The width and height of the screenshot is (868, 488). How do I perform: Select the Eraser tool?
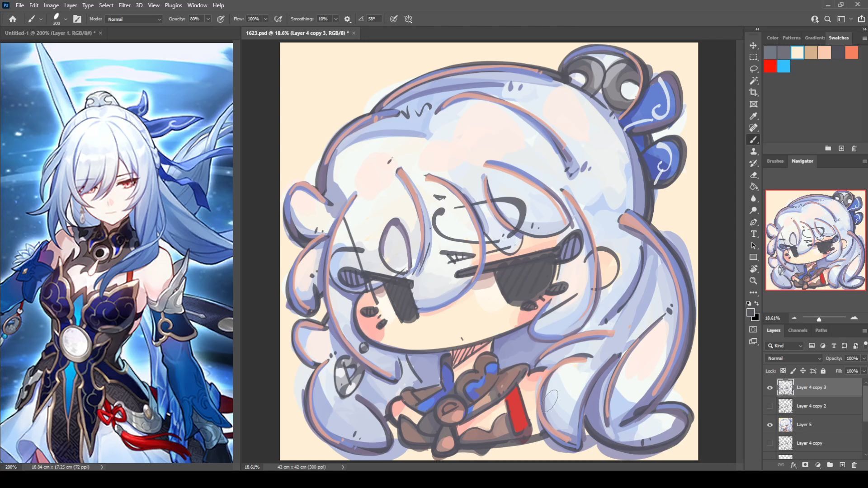[x=753, y=175]
